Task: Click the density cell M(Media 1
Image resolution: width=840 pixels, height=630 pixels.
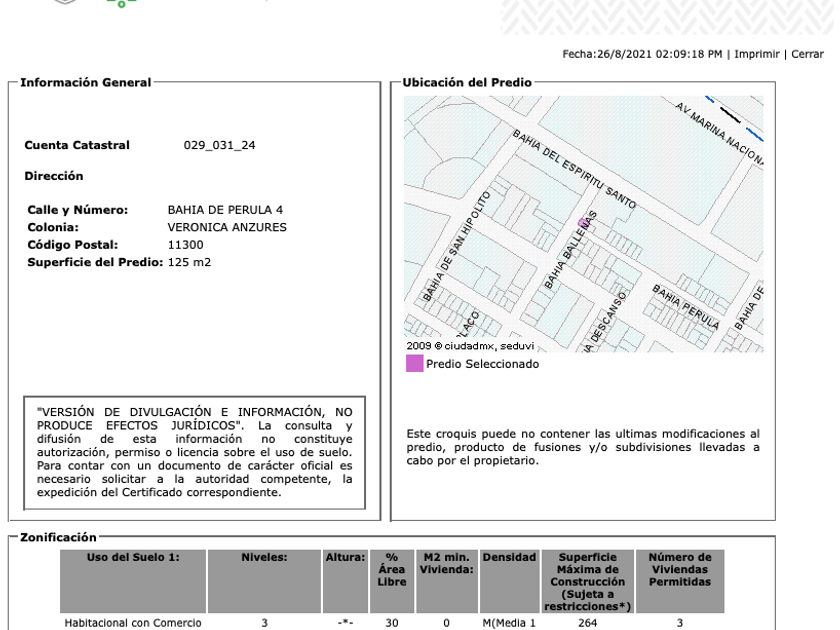Action: [x=509, y=623]
